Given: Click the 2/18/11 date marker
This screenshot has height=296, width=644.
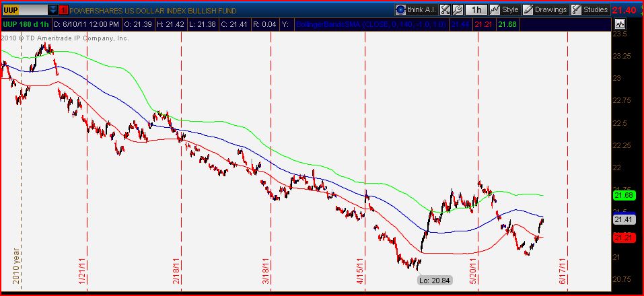Looking at the screenshot, I should [x=176, y=270].
